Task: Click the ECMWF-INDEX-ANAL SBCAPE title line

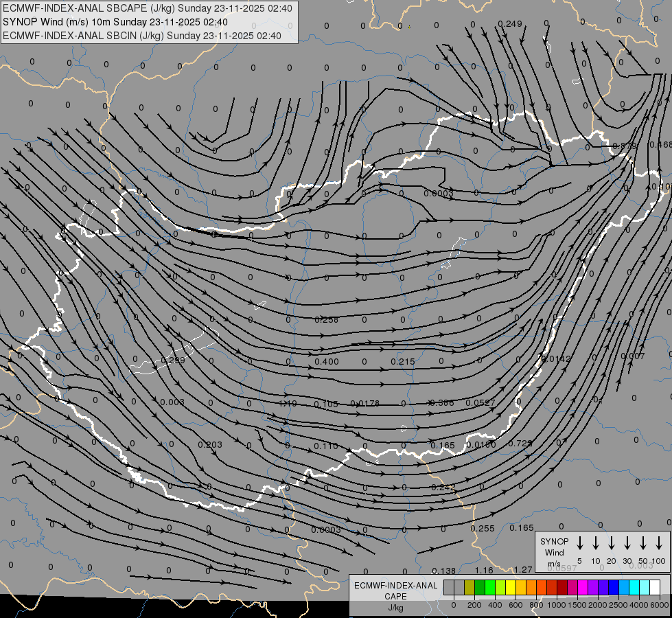Action: tap(148, 8)
